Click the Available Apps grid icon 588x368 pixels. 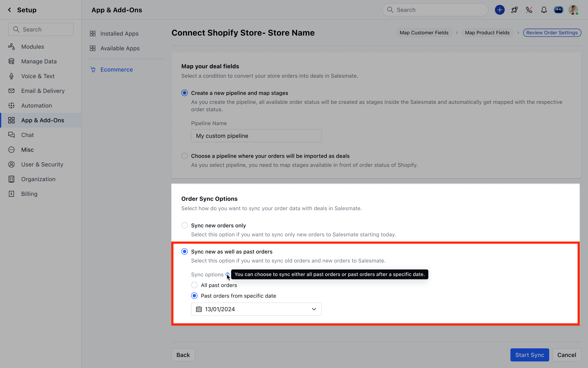[92, 48]
